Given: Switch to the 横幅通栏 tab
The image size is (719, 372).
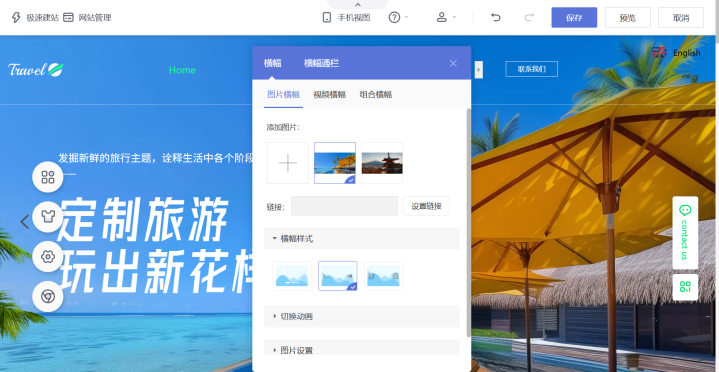Looking at the screenshot, I should point(321,63).
